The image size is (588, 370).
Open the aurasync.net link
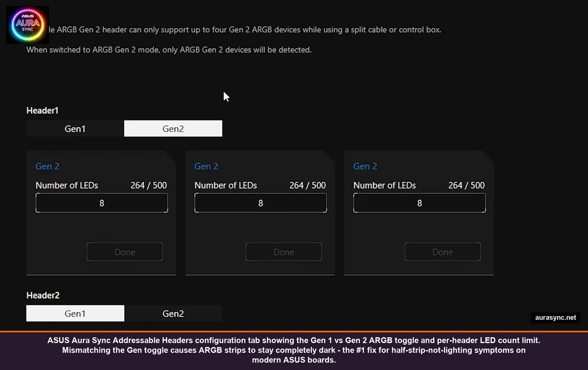pos(556,317)
